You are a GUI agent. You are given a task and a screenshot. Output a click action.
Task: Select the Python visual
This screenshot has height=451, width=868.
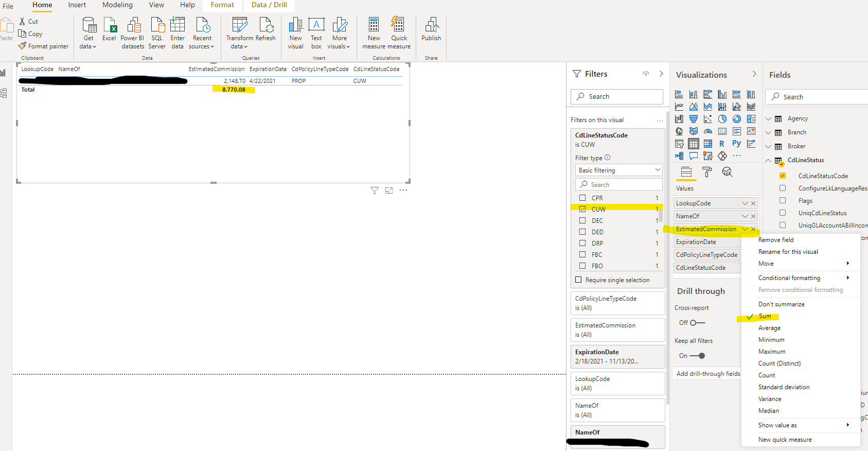(737, 143)
